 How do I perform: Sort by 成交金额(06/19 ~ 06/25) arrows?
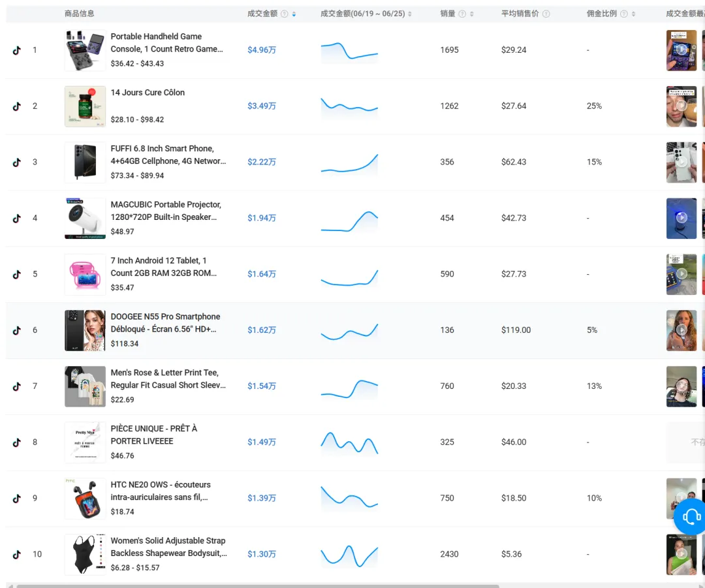tap(409, 14)
